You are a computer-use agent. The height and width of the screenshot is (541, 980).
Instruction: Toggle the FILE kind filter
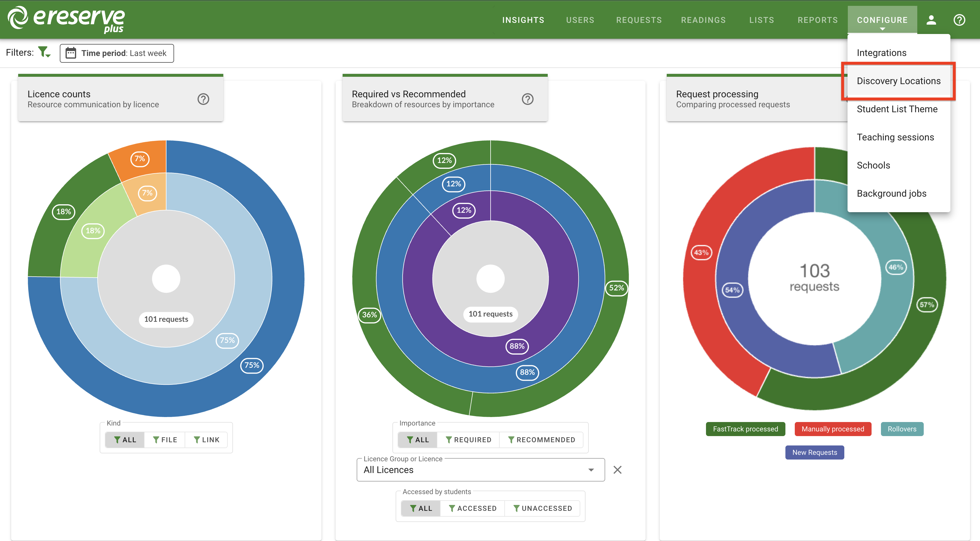pos(165,440)
